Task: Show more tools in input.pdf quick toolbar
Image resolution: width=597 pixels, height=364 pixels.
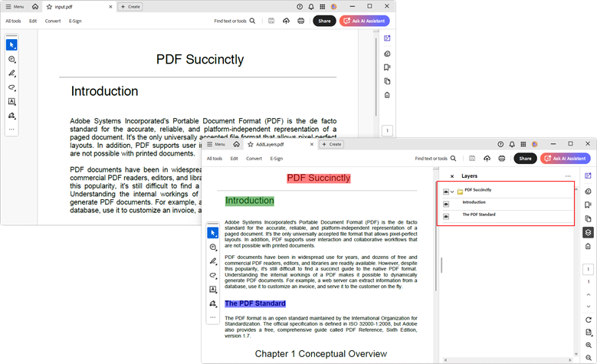Action: coord(11,130)
